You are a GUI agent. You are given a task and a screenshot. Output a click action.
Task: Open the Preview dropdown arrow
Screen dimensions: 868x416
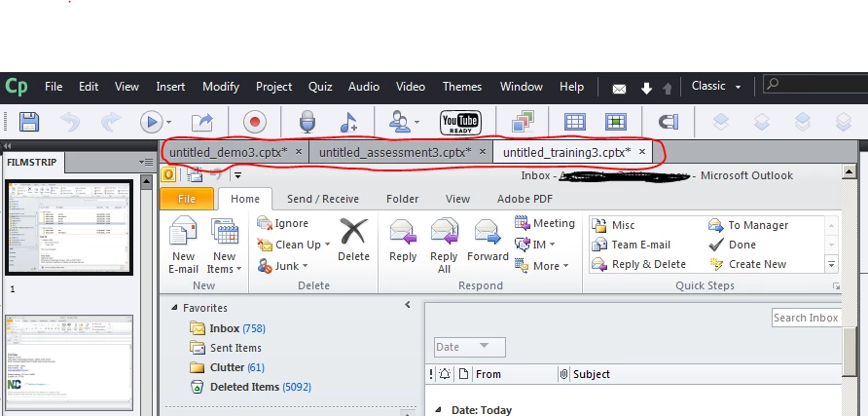click(x=169, y=123)
